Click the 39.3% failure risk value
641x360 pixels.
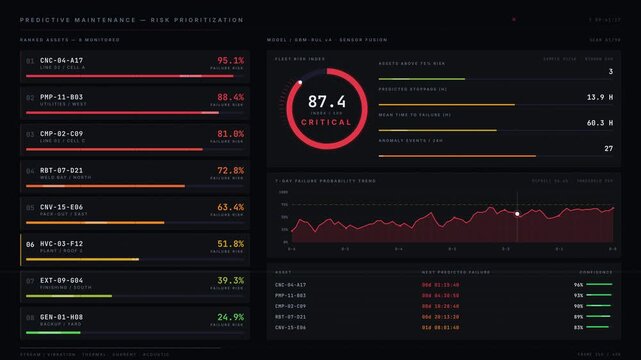(231, 280)
